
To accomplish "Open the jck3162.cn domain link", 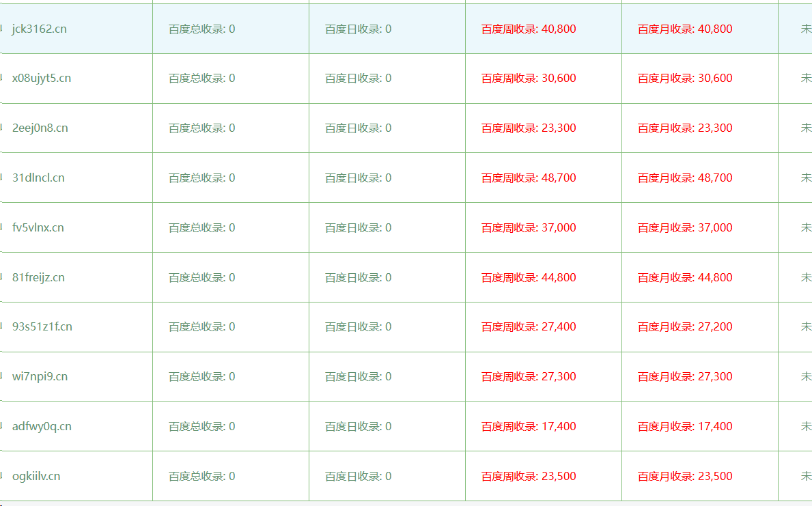I will coord(40,29).
